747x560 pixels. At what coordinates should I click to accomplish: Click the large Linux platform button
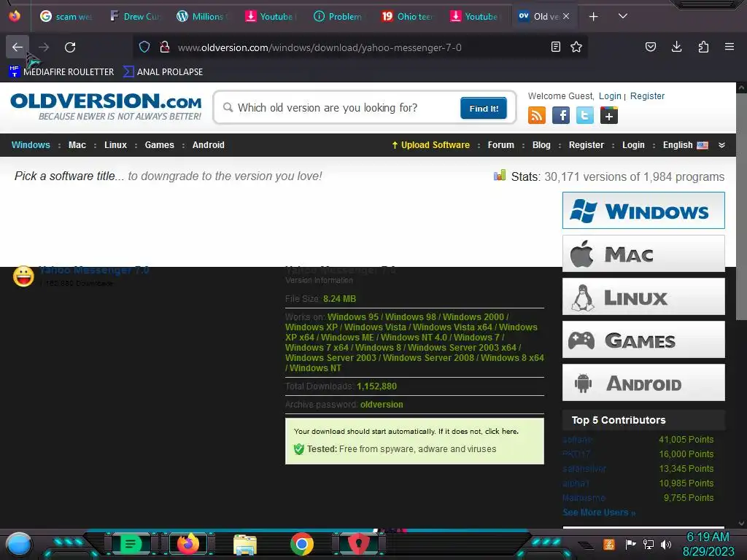pos(643,297)
